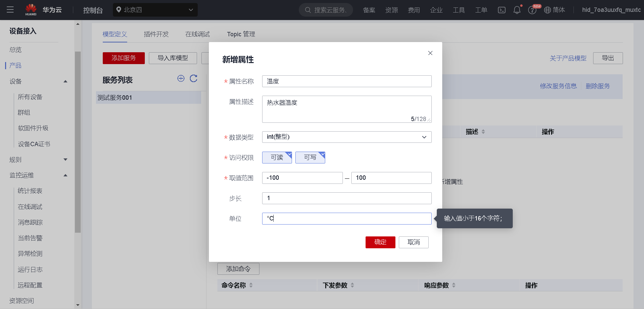Open 消息跟踪 in sidebar
Screen dimensions: 644x309
pos(30,223)
